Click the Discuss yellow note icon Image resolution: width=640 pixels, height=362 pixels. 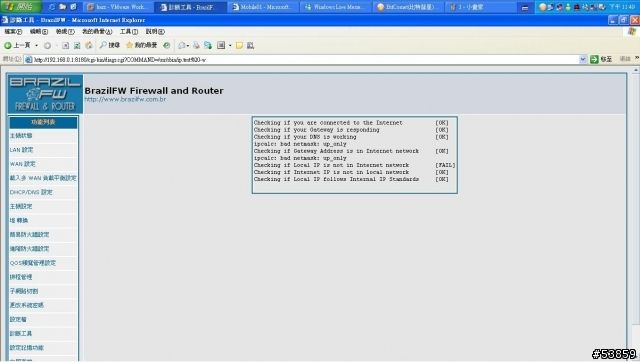[x=240, y=45]
